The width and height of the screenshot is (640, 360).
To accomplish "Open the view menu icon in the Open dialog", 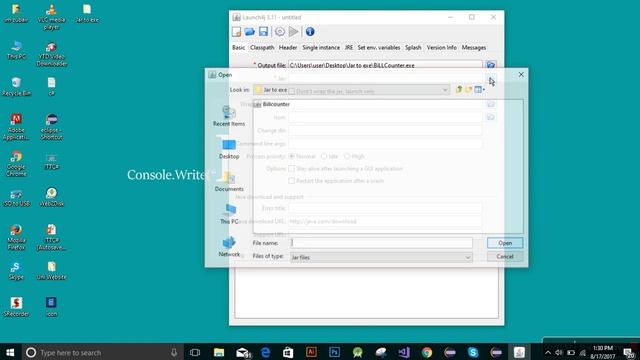I will pos(479,89).
